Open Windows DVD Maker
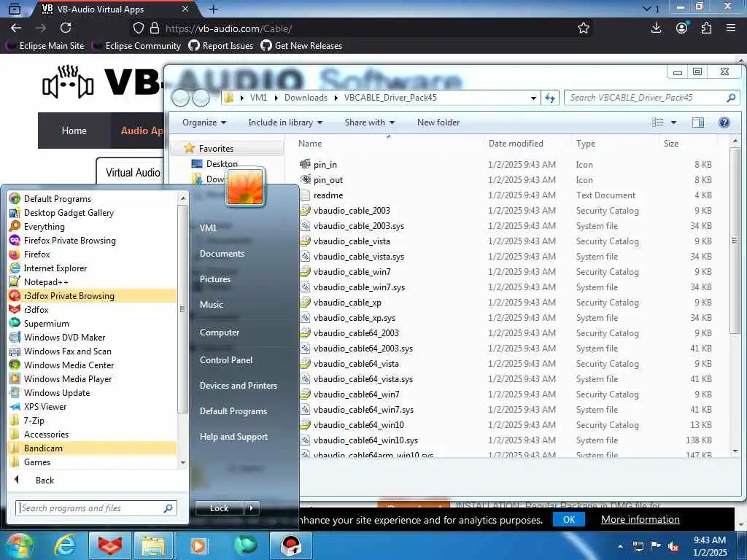The height and width of the screenshot is (560, 747). (x=64, y=337)
